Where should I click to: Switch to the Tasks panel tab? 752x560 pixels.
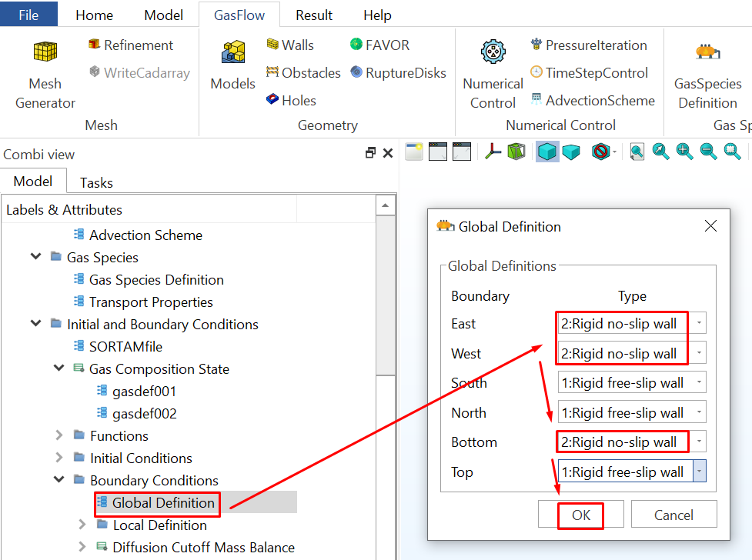click(x=96, y=182)
